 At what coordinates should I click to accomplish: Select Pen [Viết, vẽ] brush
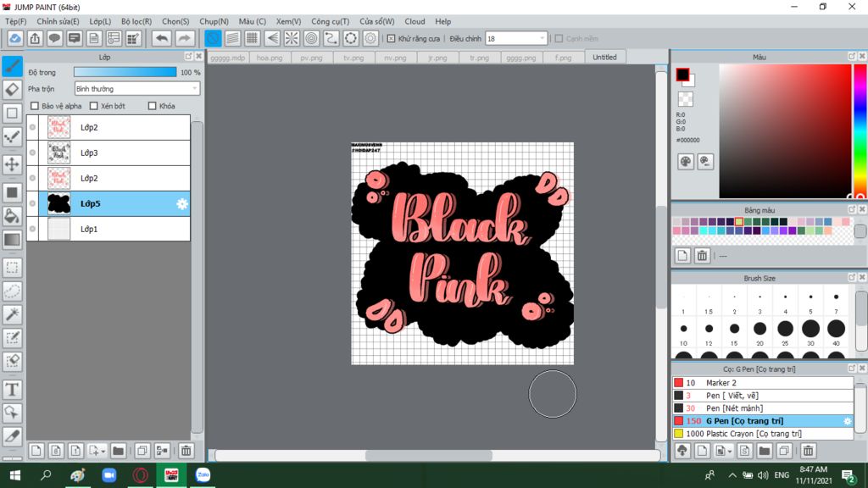[x=763, y=396]
